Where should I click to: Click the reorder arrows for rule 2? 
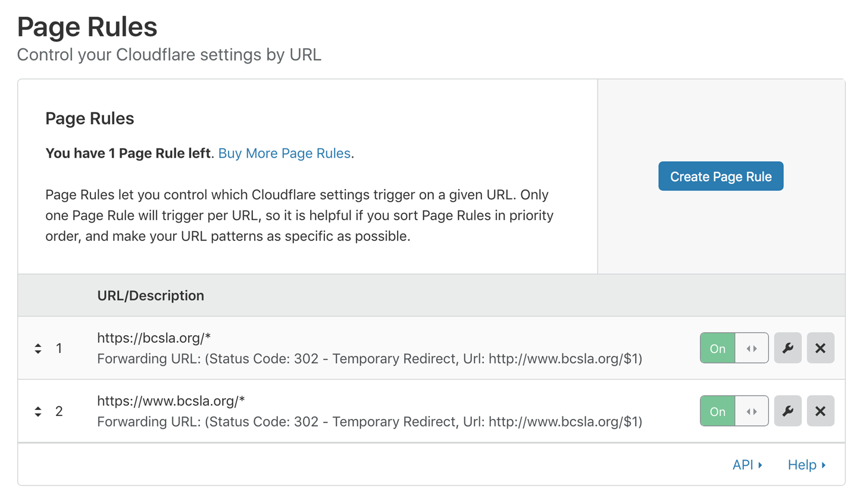click(38, 412)
